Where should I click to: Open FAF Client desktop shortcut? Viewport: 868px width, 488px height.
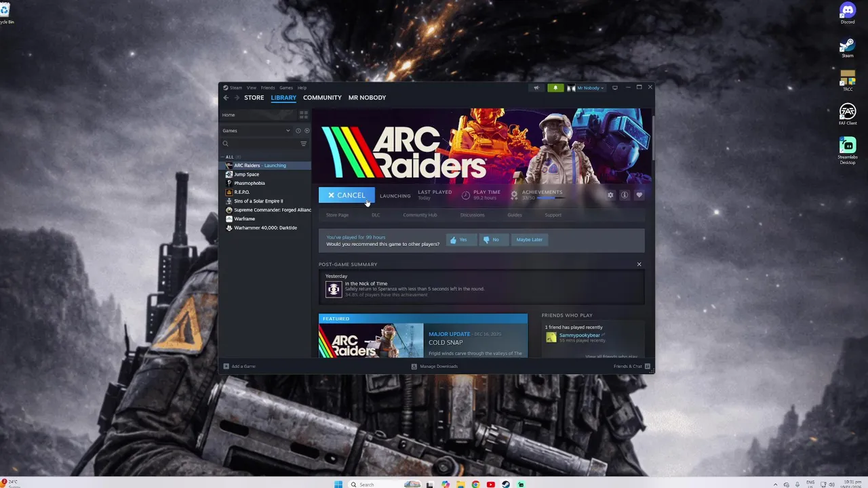[848, 115]
